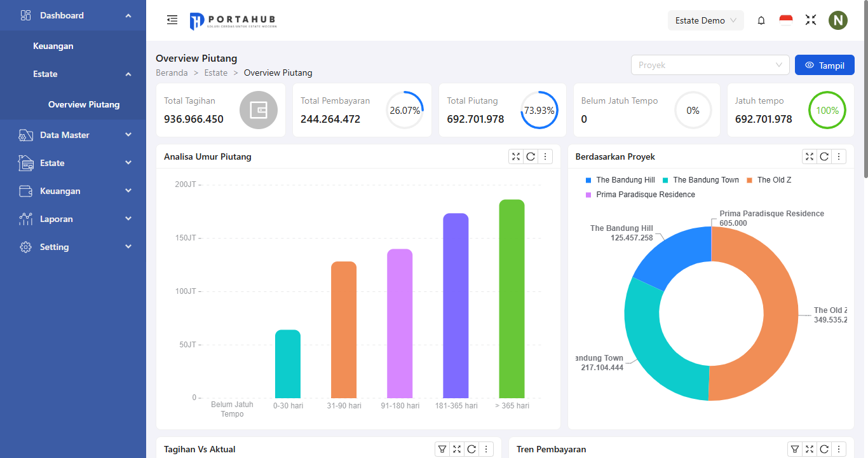Open the Proyek dropdown
Viewport: 868px width, 458px height.
710,65
